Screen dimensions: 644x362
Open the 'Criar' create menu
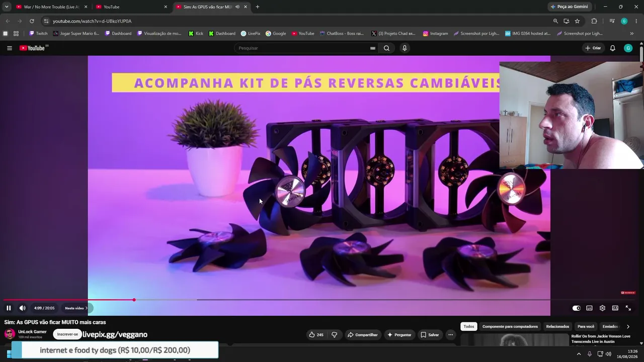coord(593,48)
